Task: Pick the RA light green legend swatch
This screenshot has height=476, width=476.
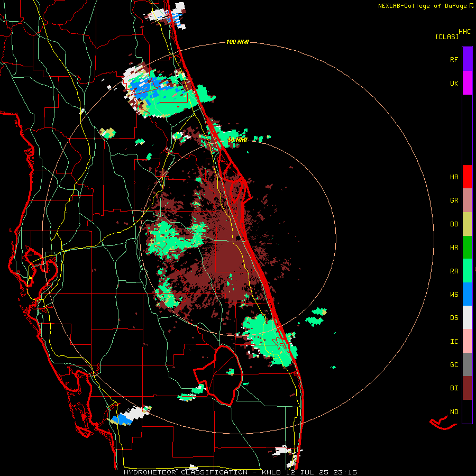Action: click(x=467, y=271)
